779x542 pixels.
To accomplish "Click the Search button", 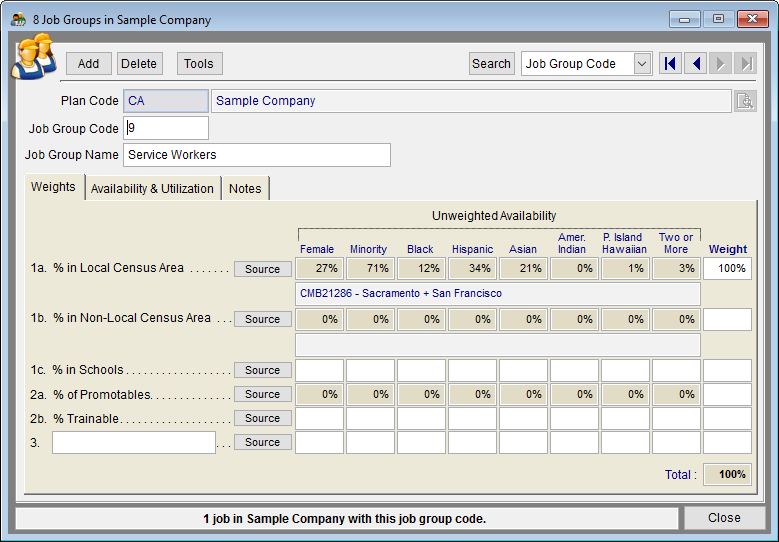I will [x=491, y=64].
